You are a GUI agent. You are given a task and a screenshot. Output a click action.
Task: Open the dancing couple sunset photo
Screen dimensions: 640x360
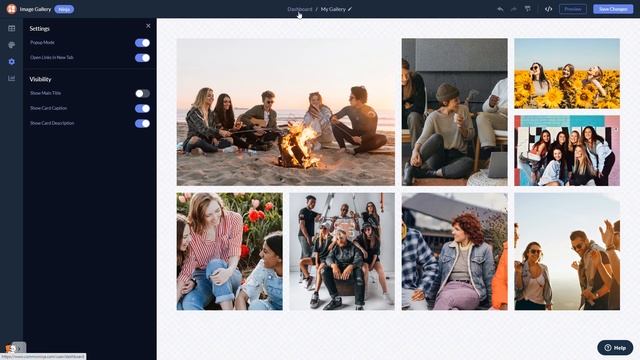pos(567,251)
